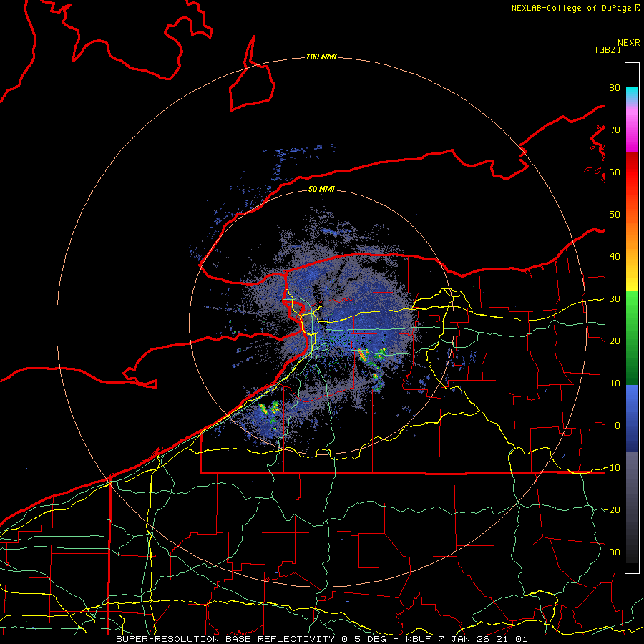Click the 60 value on the color scale
The height and width of the screenshot is (644, 644).
(x=615, y=172)
